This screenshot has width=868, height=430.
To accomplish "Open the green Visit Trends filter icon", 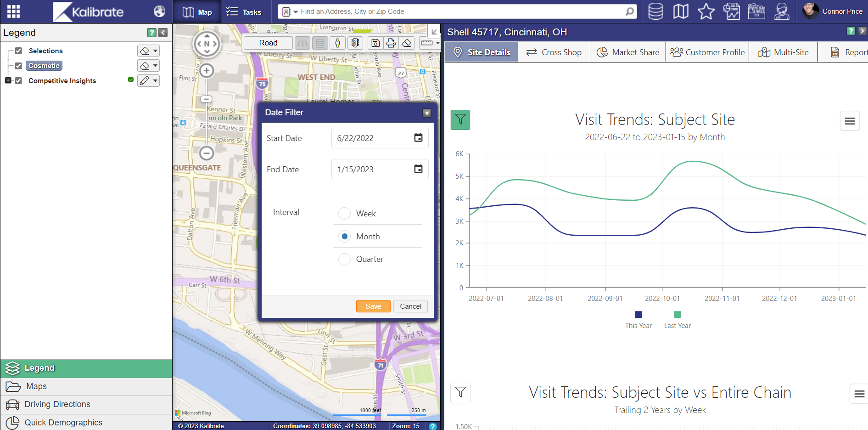I will click(x=460, y=120).
